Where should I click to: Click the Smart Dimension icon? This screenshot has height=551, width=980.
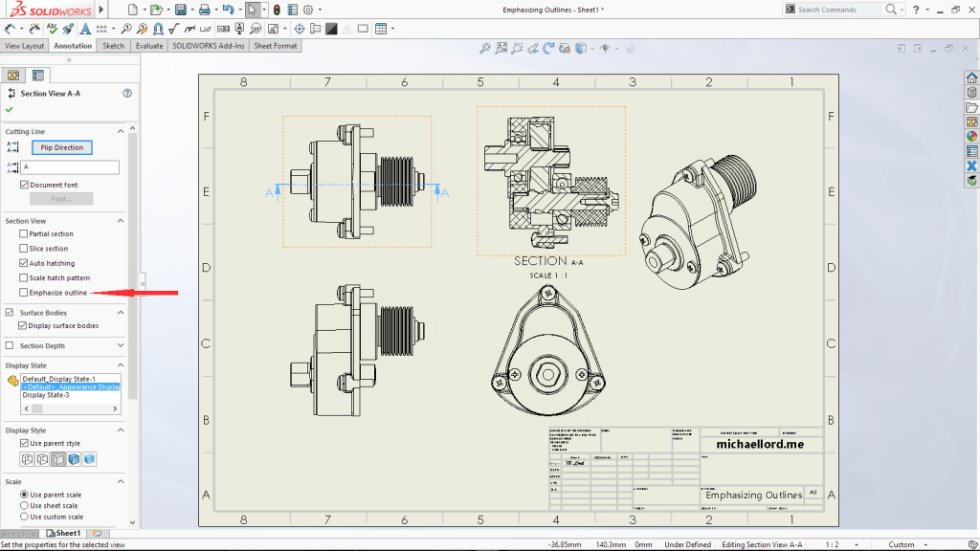tap(10, 29)
